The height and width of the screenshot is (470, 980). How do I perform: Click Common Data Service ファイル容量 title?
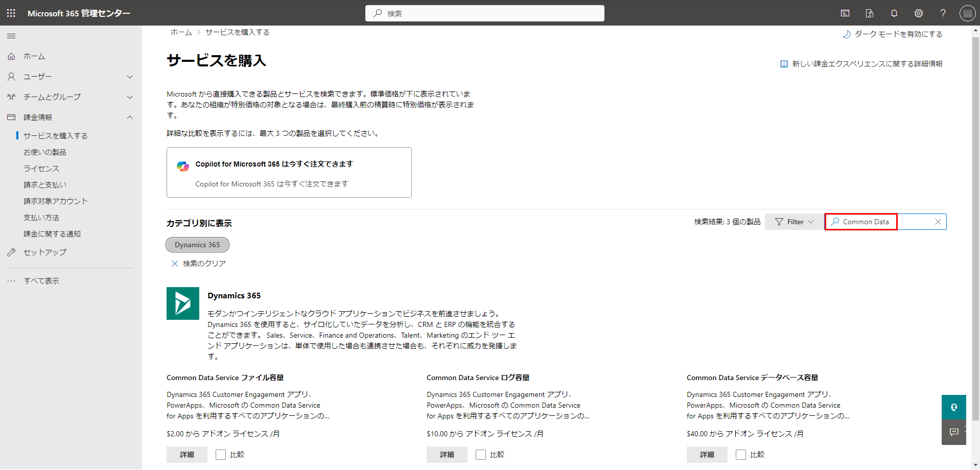click(225, 378)
